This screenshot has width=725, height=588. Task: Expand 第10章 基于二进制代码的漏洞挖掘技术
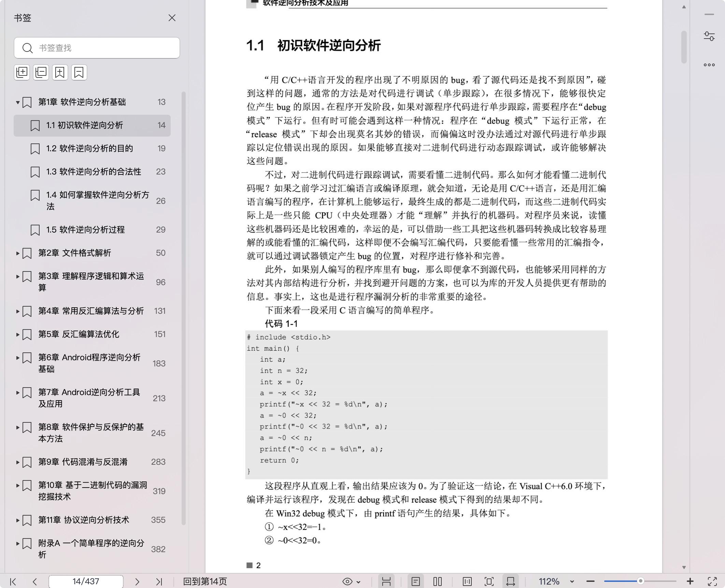click(17, 485)
